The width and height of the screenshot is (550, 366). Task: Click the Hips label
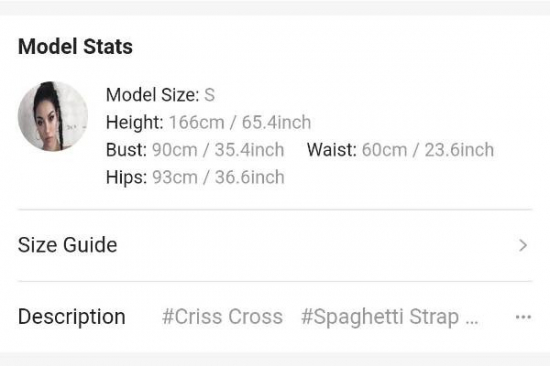[x=126, y=178]
